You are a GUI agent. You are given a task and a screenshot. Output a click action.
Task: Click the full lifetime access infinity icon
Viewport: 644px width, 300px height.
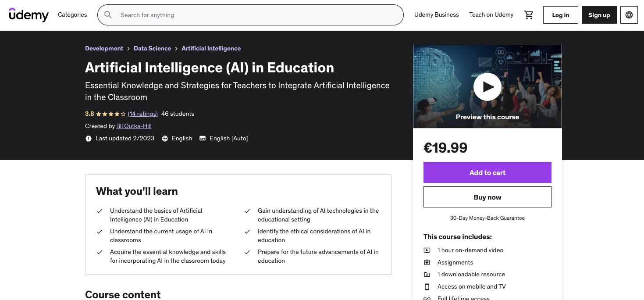[x=427, y=298]
